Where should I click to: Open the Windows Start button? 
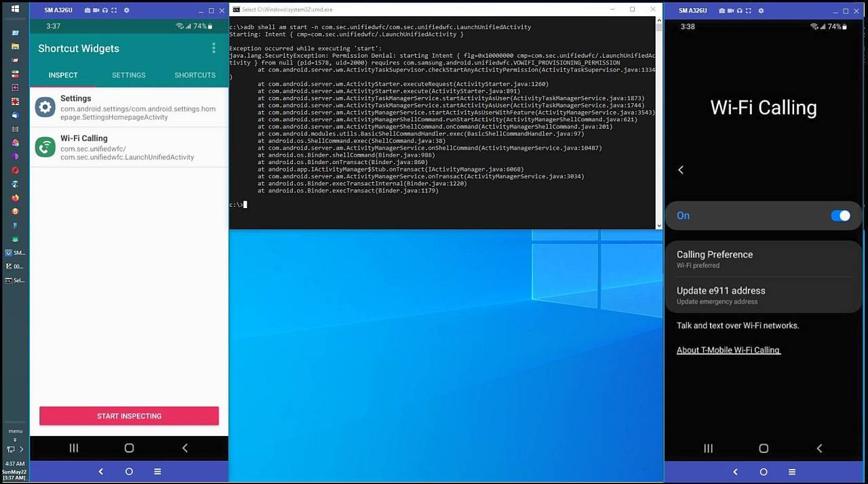[x=15, y=9]
